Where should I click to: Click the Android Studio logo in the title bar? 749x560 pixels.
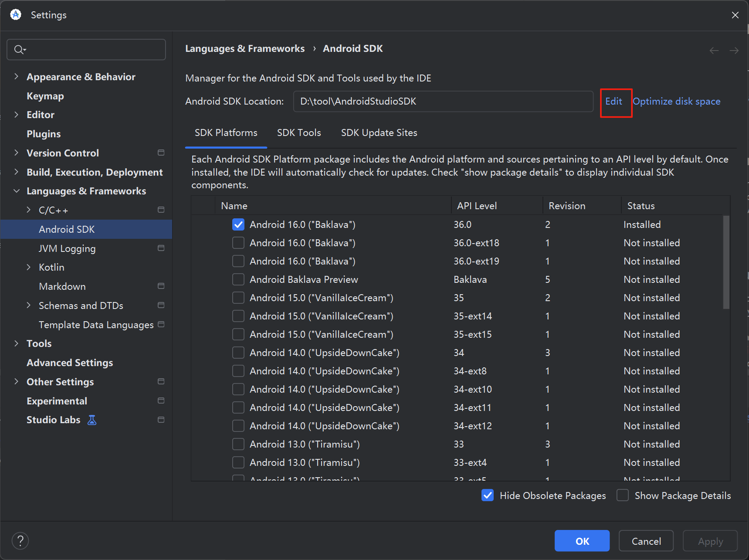point(16,14)
